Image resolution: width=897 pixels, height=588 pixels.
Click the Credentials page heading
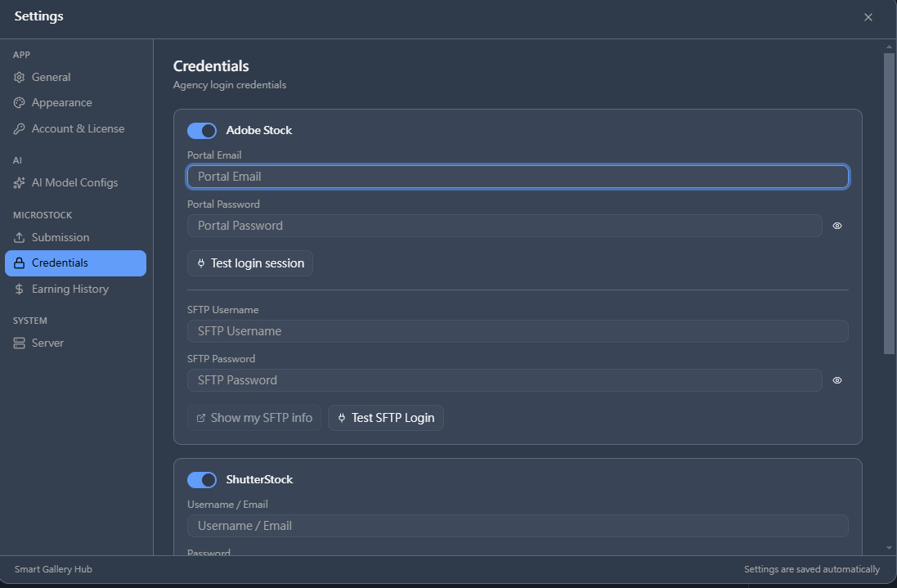click(211, 66)
